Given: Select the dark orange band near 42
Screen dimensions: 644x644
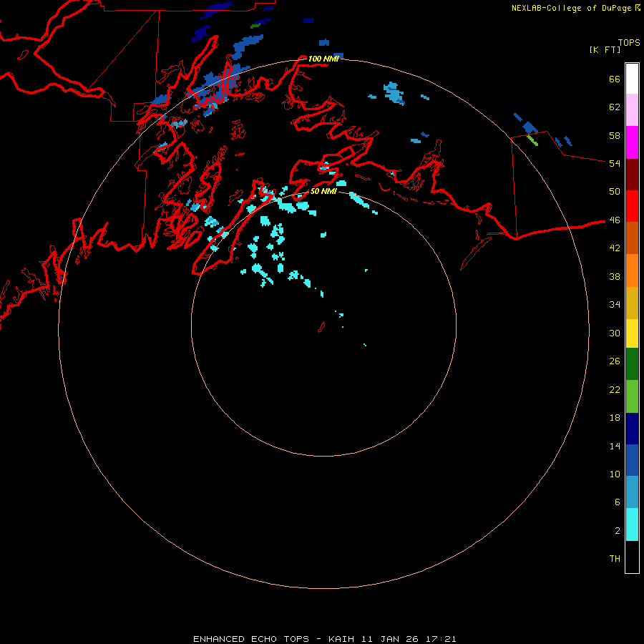Looking at the screenshot, I should tap(632, 238).
